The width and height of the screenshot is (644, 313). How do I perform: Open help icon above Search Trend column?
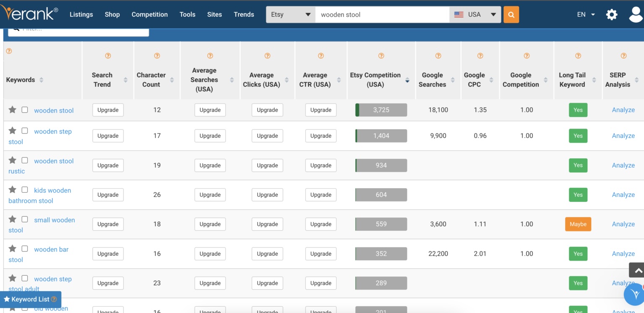pos(108,56)
